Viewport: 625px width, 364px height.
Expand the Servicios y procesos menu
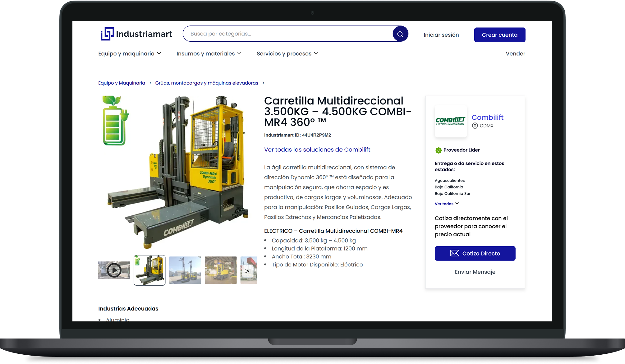point(287,53)
